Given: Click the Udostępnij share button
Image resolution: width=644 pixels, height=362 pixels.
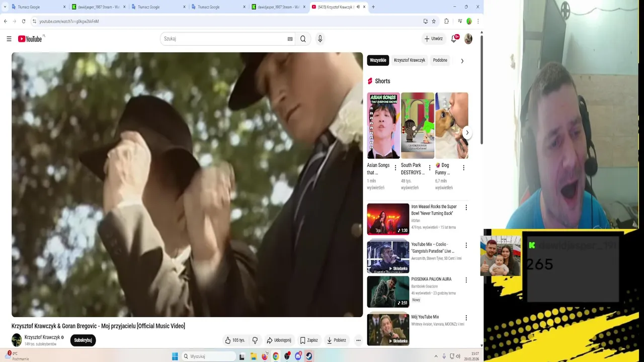Looking at the screenshot, I should [279, 340].
